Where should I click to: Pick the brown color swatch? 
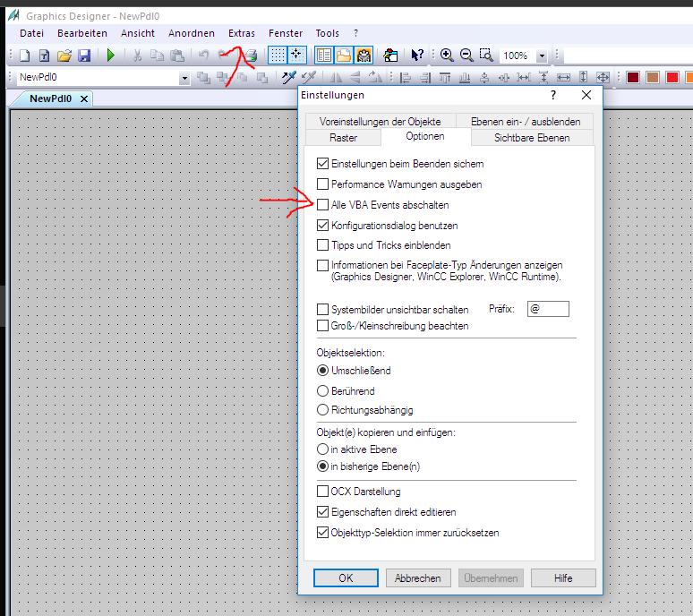click(x=653, y=78)
